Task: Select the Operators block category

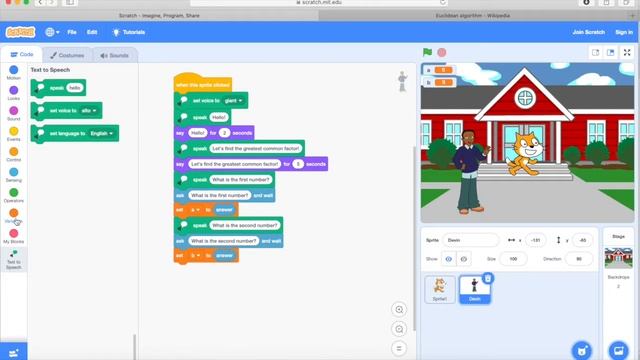Action: (x=13, y=195)
